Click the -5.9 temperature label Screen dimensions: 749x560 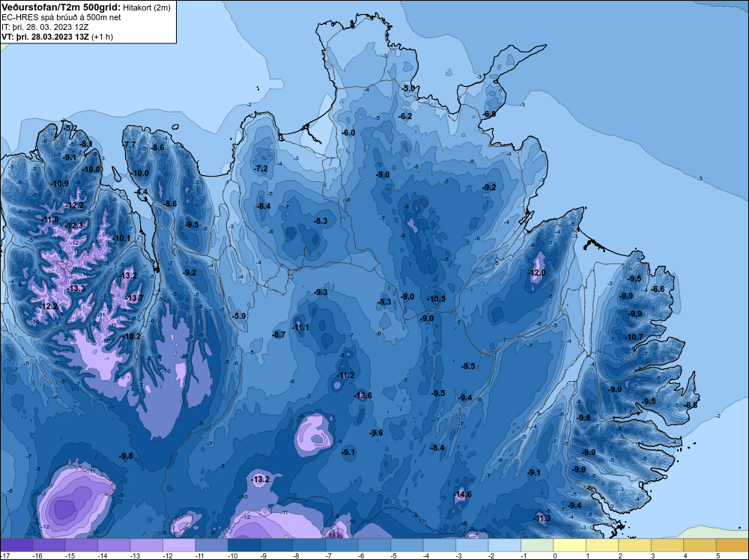click(240, 316)
